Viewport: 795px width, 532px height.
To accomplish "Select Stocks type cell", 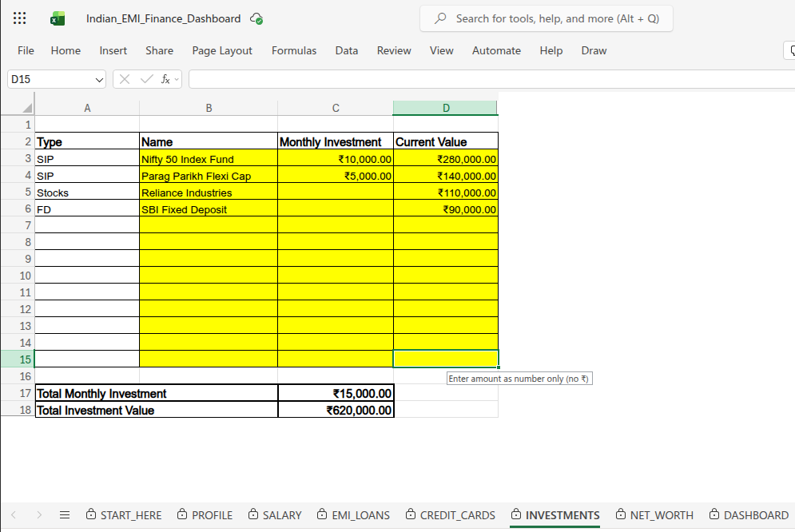I will tap(87, 193).
